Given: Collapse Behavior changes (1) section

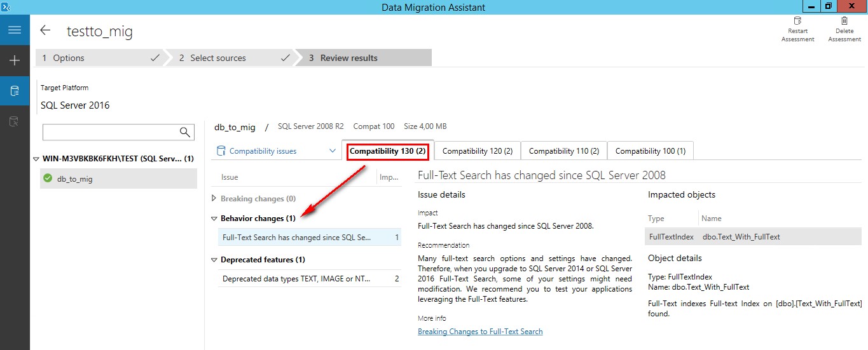Looking at the screenshot, I should 214,219.
